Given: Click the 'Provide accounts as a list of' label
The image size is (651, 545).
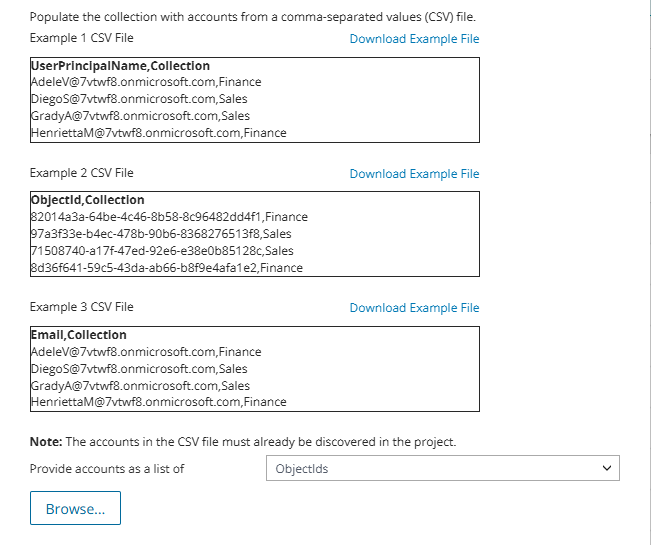Looking at the screenshot, I should click(x=107, y=468).
